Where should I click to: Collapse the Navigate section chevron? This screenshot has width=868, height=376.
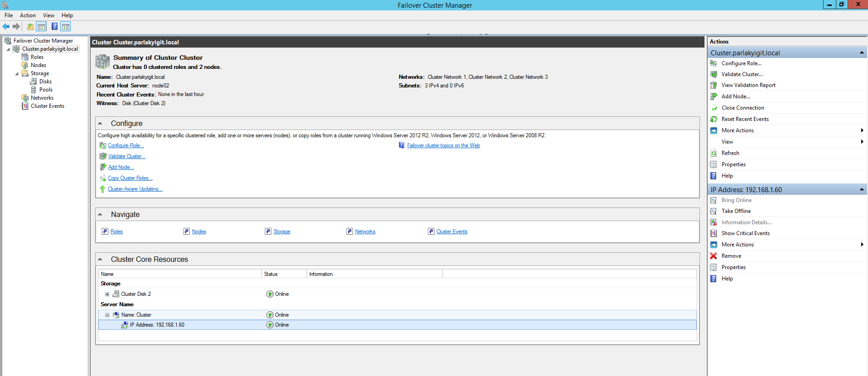pos(100,215)
